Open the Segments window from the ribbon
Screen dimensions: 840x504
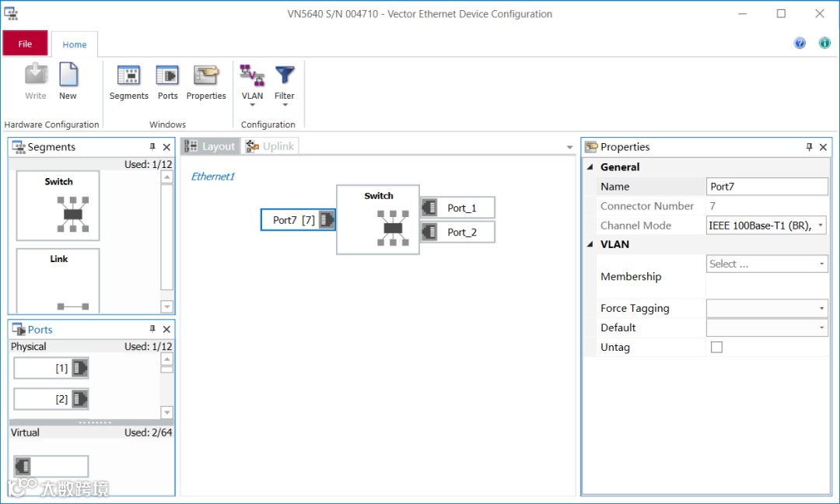pyautogui.click(x=128, y=82)
